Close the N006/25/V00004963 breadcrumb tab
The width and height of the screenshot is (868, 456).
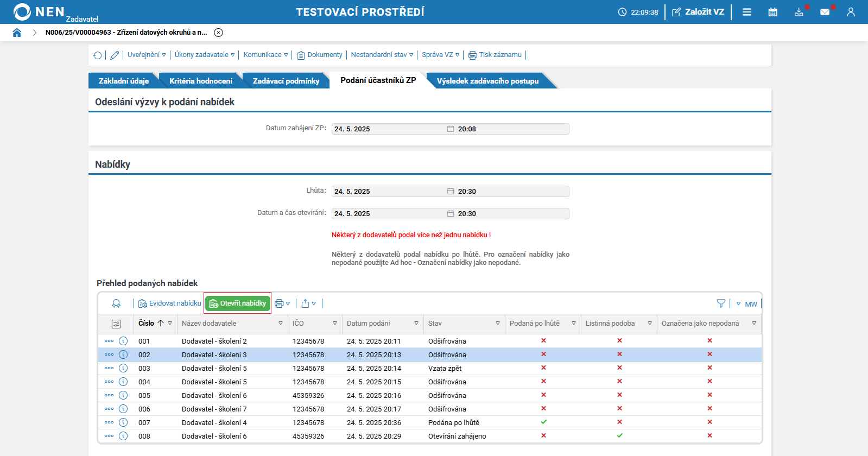[218, 33]
